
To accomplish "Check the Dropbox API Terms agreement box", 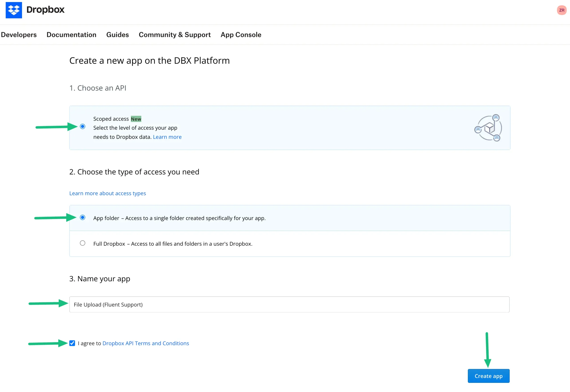I will pyautogui.click(x=72, y=343).
